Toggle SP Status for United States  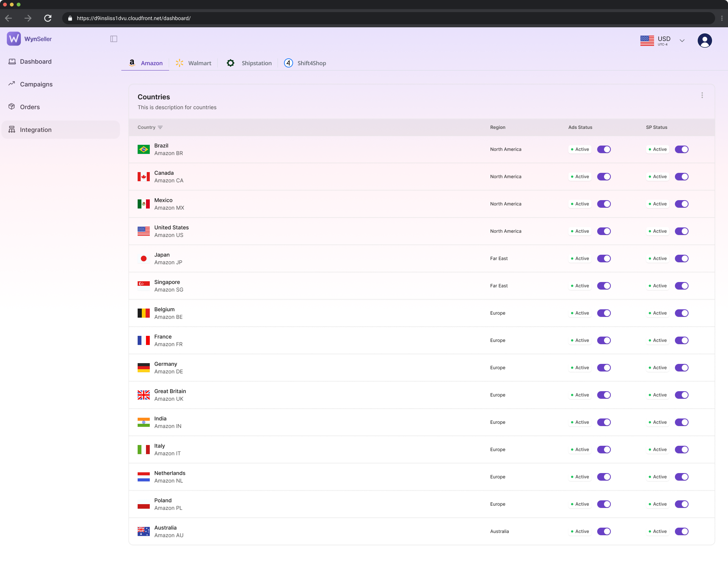point(681,231)
